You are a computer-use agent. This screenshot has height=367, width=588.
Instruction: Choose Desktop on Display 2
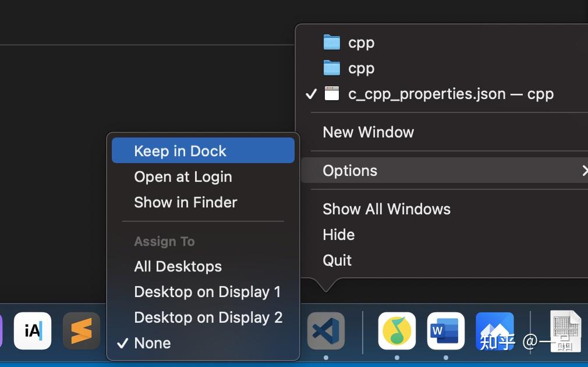click(x=208, y=317)
